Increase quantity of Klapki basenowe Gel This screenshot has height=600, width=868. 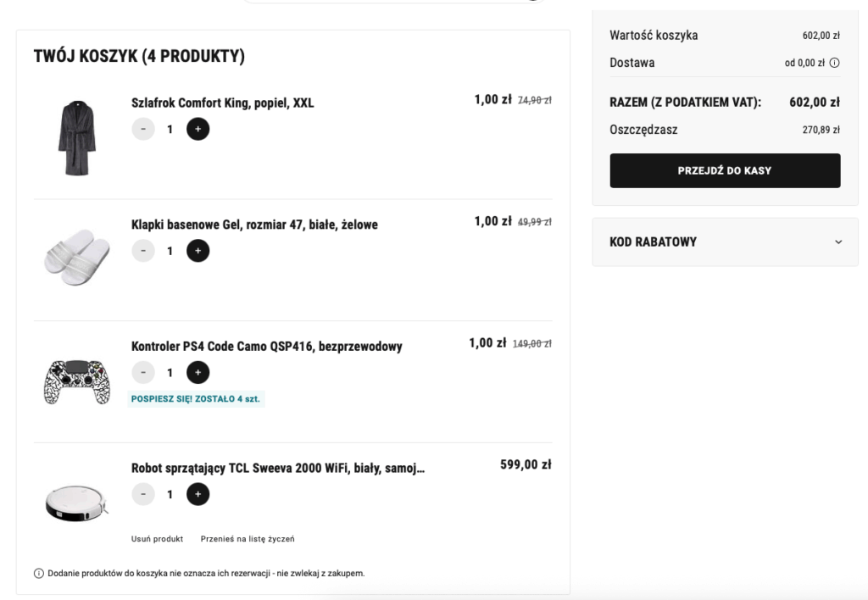tap(198, 251)
